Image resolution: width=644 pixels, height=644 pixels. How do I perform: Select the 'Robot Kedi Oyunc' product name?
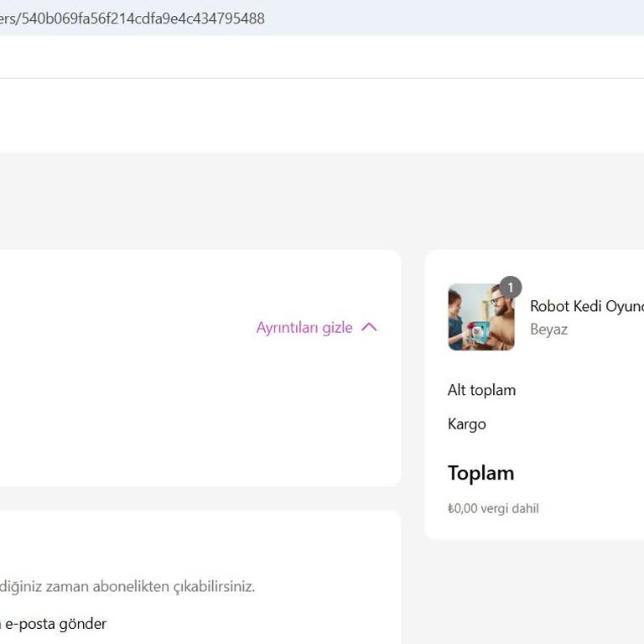[586, 306]
